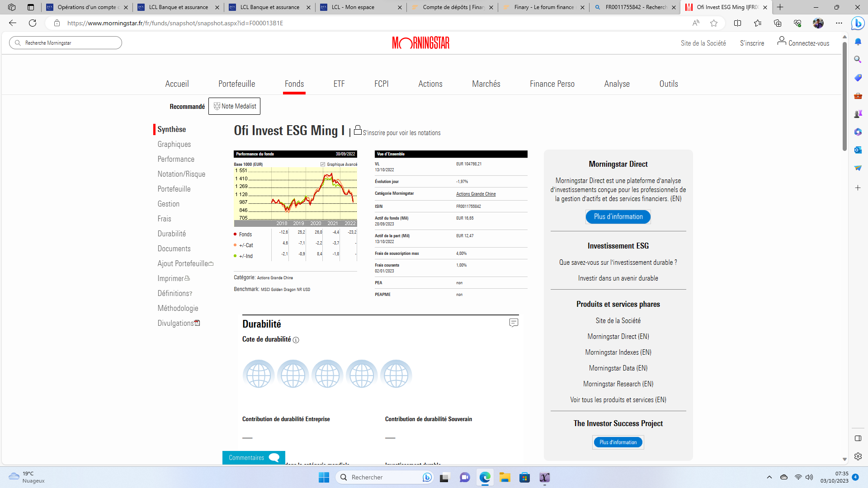Click the read aloud icon in address bar
The image size is (868, 488).
pos(696,23)
